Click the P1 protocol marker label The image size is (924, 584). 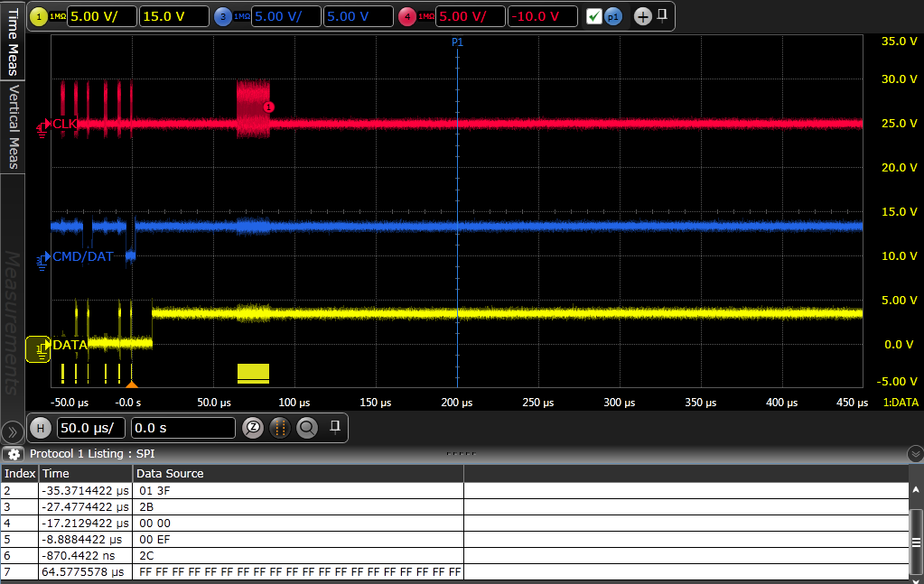point(457,42)
